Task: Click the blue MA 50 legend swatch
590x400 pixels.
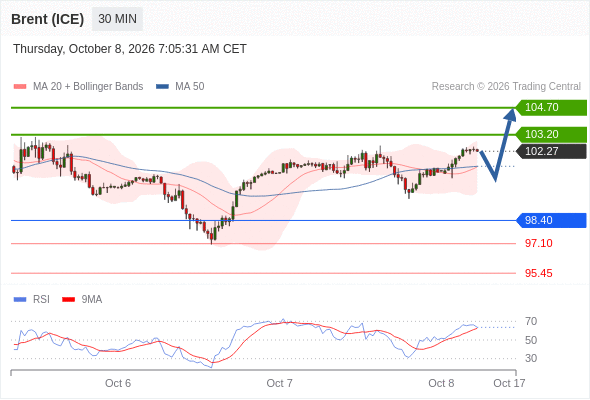Action: (x=162, y=87)
